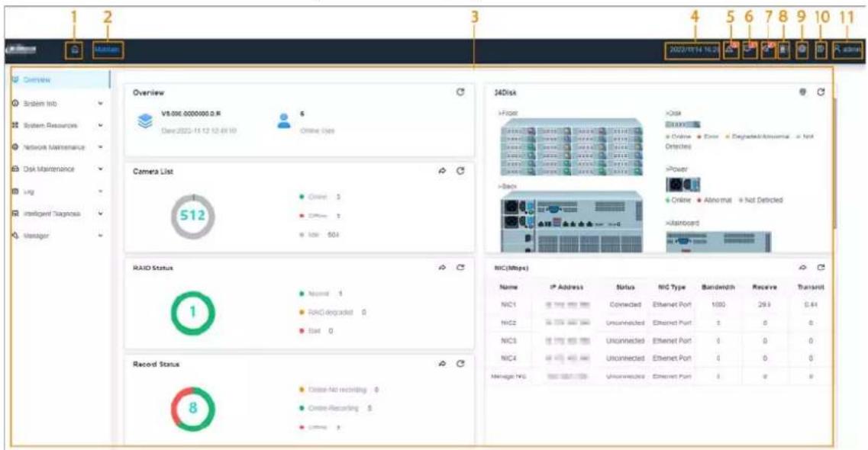Click the Bandwidth column header
This screenshot has height=450, width=868.
[x=718, y=287]
